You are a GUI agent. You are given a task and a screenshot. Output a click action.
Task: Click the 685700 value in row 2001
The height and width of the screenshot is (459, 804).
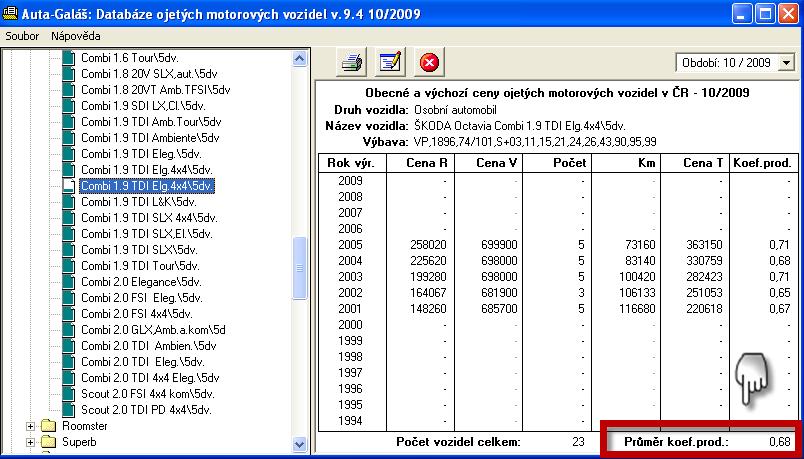pos(499,309)
